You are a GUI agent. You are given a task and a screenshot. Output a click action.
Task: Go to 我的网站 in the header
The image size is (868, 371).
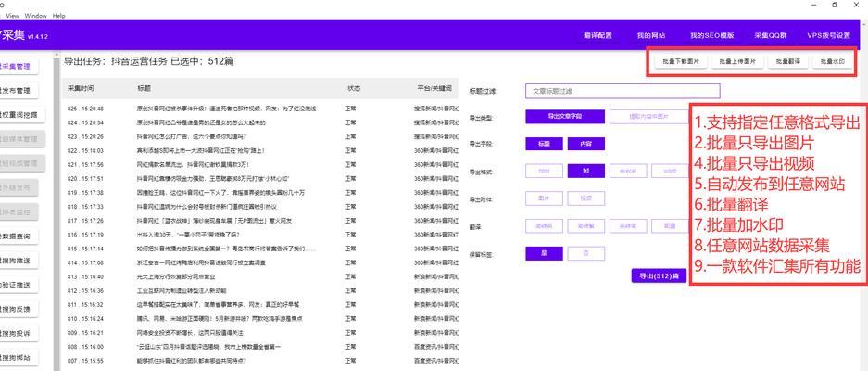click(651, 35)
